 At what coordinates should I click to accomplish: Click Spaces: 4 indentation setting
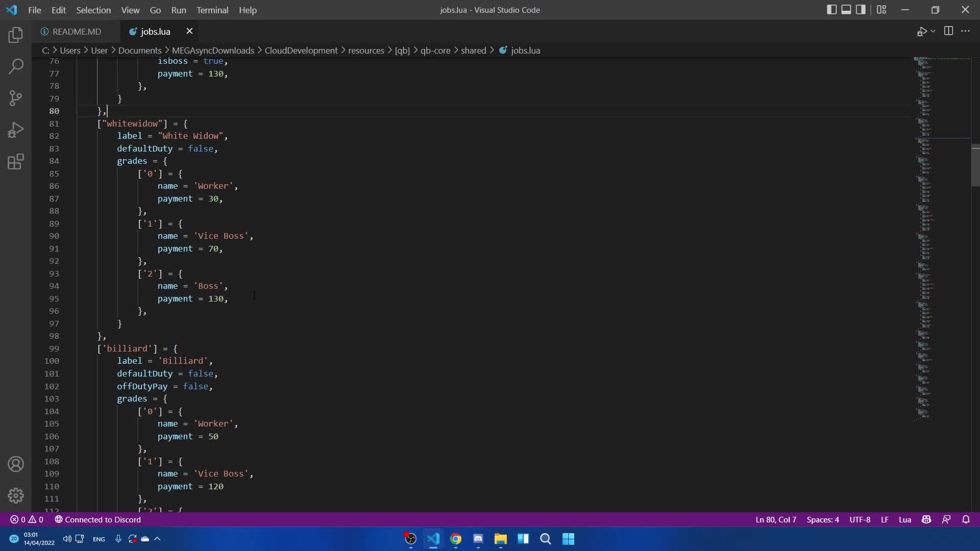click(822, 519)
